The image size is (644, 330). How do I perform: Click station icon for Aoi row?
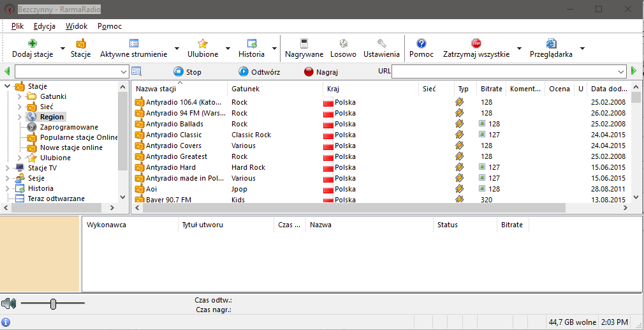pyautogui.click(x=140, y=189)
